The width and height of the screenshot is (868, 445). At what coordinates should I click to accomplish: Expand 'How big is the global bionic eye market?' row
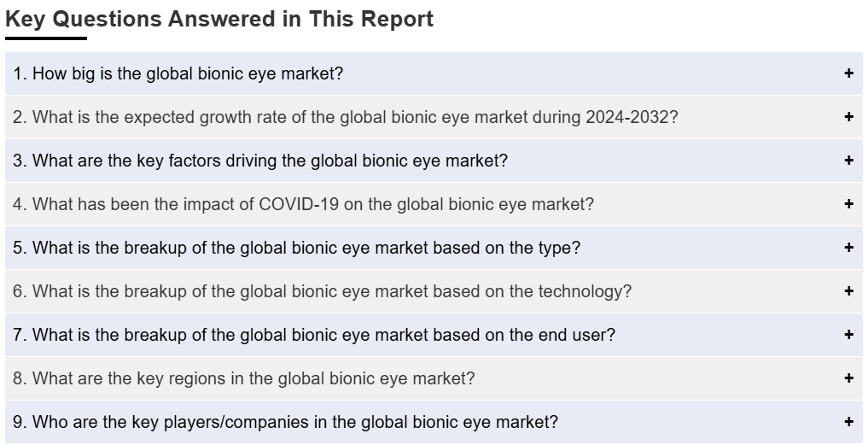(434, 73)
